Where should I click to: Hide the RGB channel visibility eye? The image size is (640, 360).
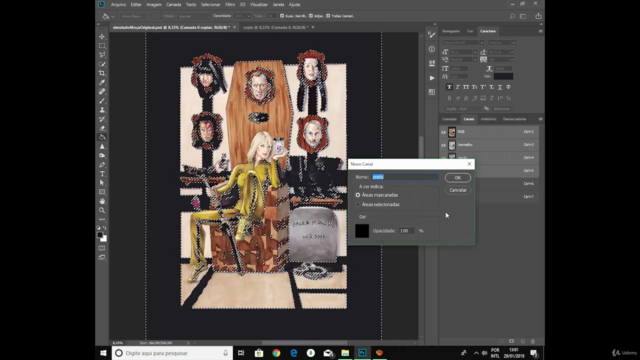pos(444,132)
